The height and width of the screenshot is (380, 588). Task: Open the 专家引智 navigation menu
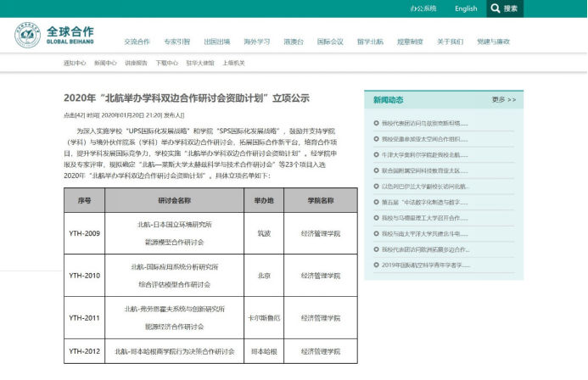point(176,42)
